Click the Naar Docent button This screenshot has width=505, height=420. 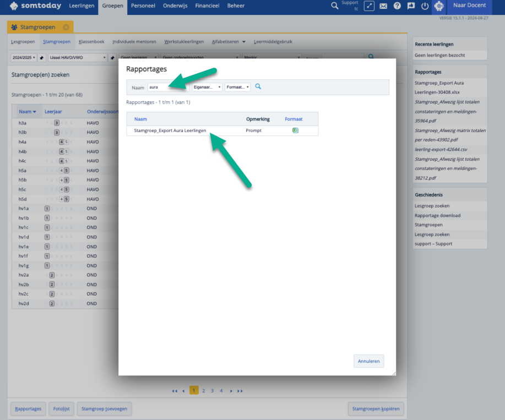(x=469, y=6)
